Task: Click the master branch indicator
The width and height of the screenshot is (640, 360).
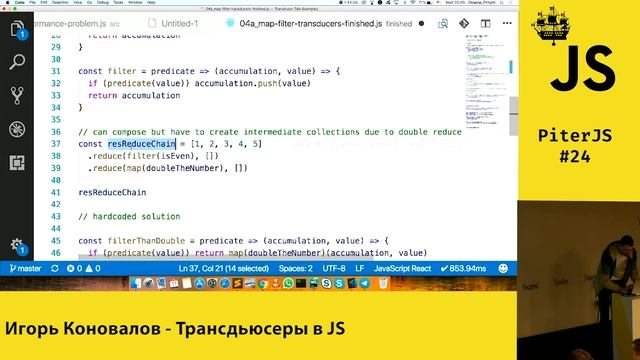Action: [25, 269]
